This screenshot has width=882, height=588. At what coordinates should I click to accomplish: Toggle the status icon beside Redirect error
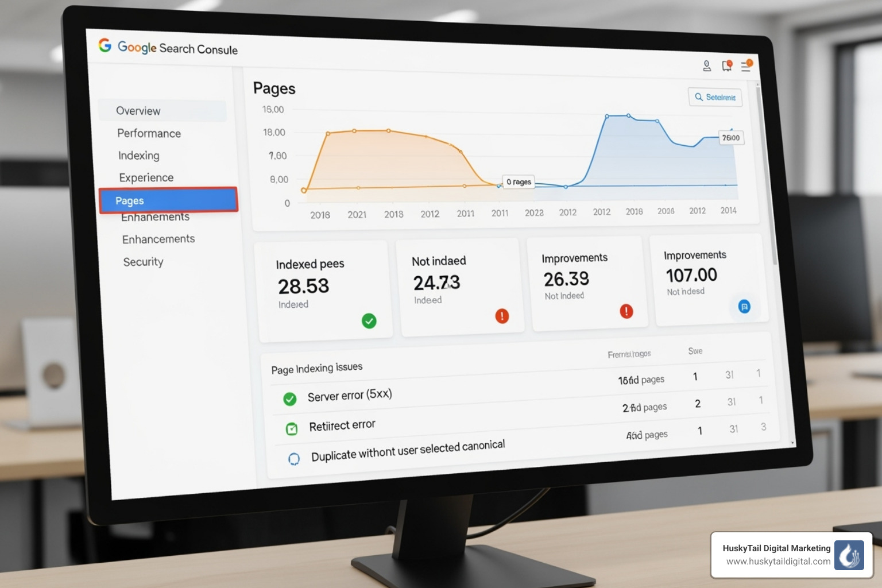click(292, 429)
